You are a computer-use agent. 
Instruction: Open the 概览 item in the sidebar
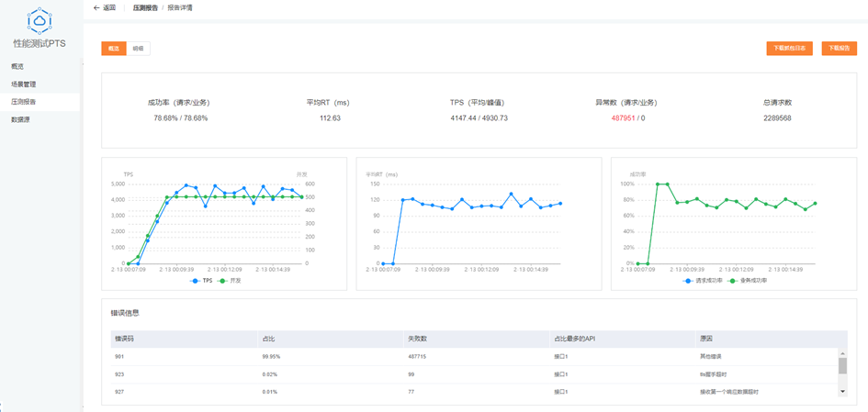[x=17, y=66]
